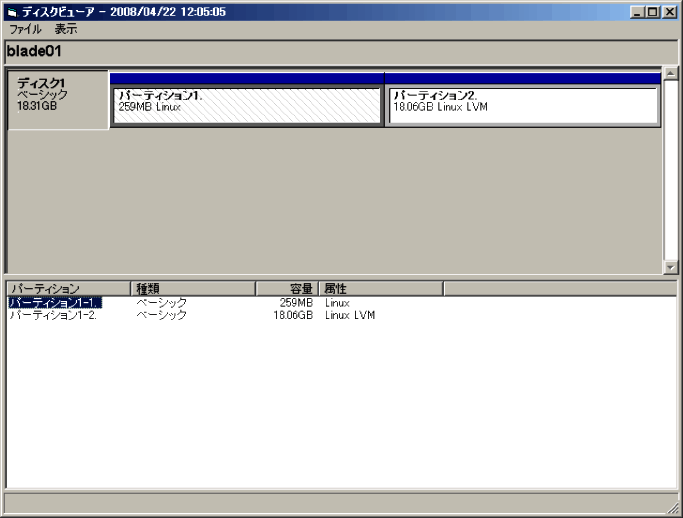Screen dimensions: 683x518
Task: Select パーティション2 18.06GB Linux LVM block
Action: click(x=523, y=105)
